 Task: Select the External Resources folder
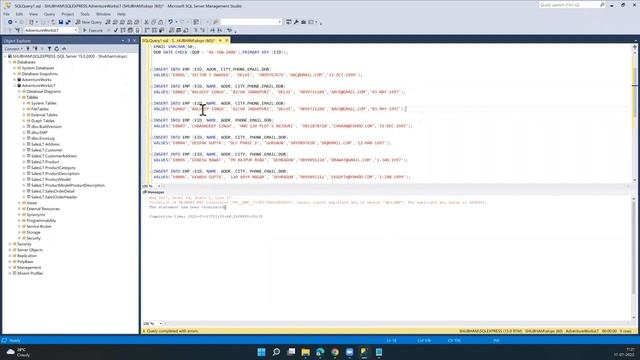point(43,209)
